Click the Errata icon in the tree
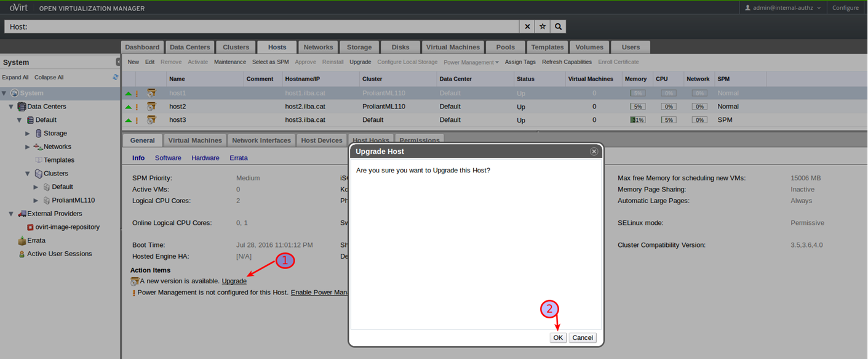 click(x=22, y=240)
